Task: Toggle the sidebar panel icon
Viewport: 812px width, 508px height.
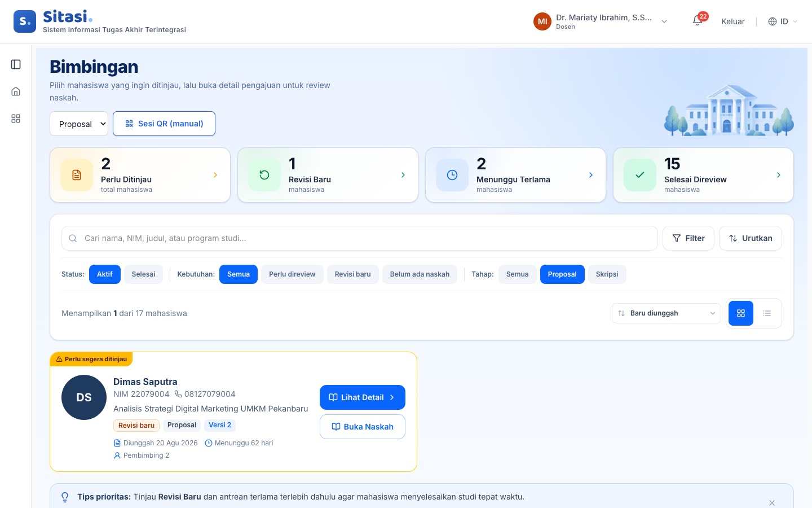Action: coord(16,64)
